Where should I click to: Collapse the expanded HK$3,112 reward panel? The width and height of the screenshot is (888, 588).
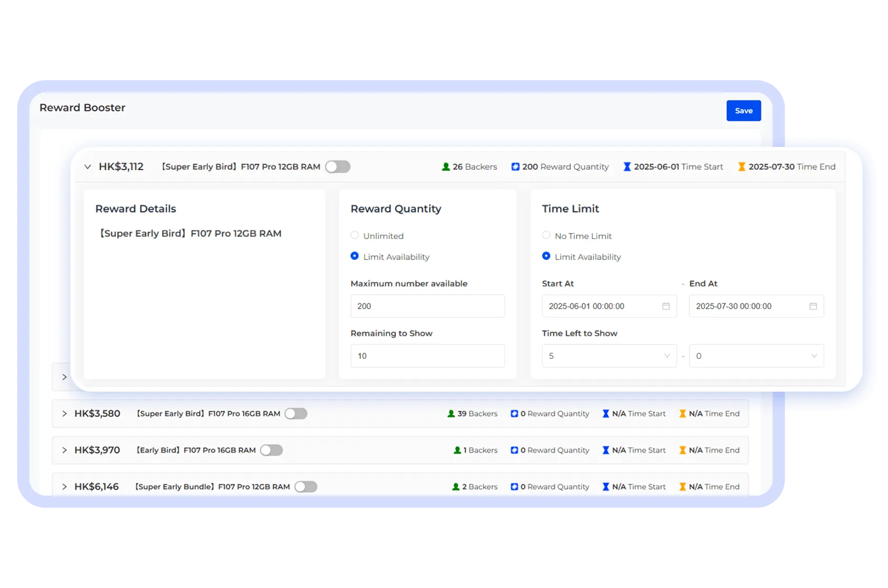(88, 166)
